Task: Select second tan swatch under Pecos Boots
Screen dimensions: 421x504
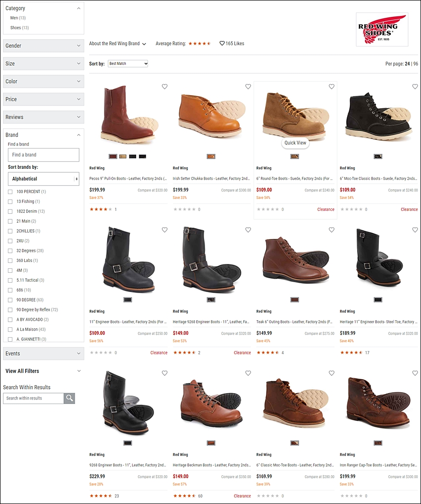Action: tap(123, 156)
